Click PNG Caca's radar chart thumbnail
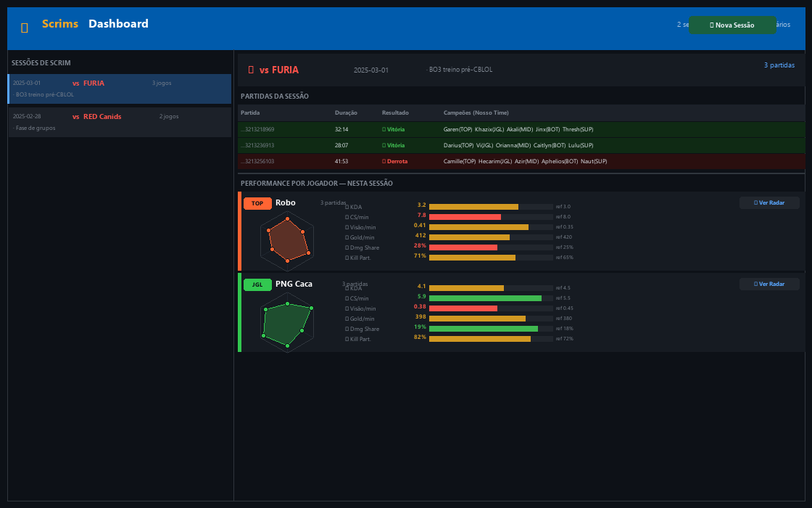Screen dimensions: 812x508 287,321
